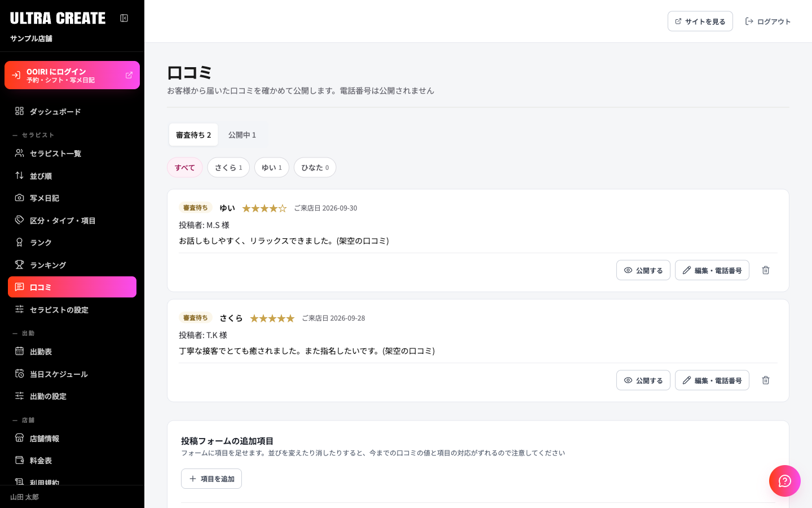The height and width of the screenshot is (508, 812).
Task: Open 区分・タイプ・項目 in the sidebar
Action: pos(72,221)
